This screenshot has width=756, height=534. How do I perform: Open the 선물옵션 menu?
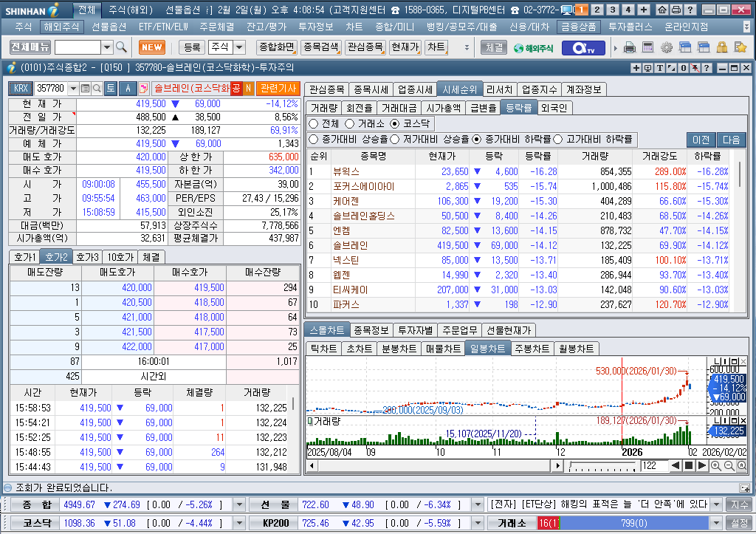(x=109, y=27)
